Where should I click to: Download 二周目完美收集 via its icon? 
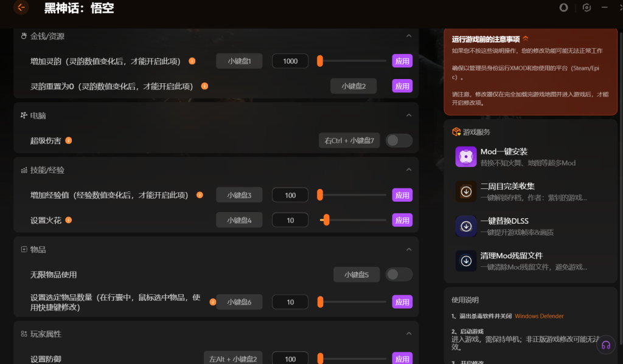465,191
